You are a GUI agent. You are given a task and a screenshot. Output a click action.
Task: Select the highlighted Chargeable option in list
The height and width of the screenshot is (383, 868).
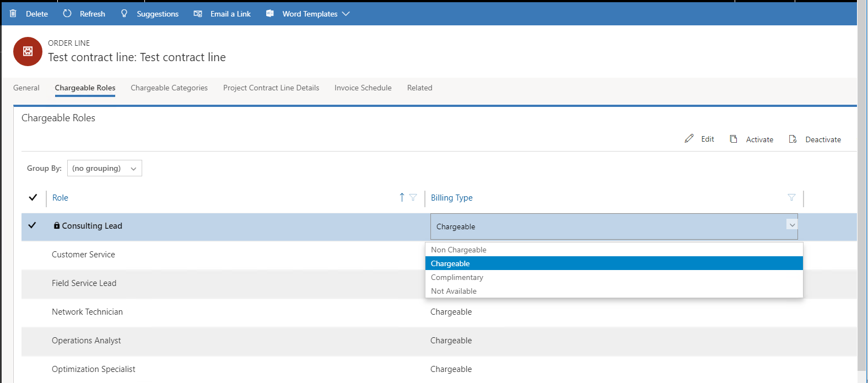pos(614,263)
